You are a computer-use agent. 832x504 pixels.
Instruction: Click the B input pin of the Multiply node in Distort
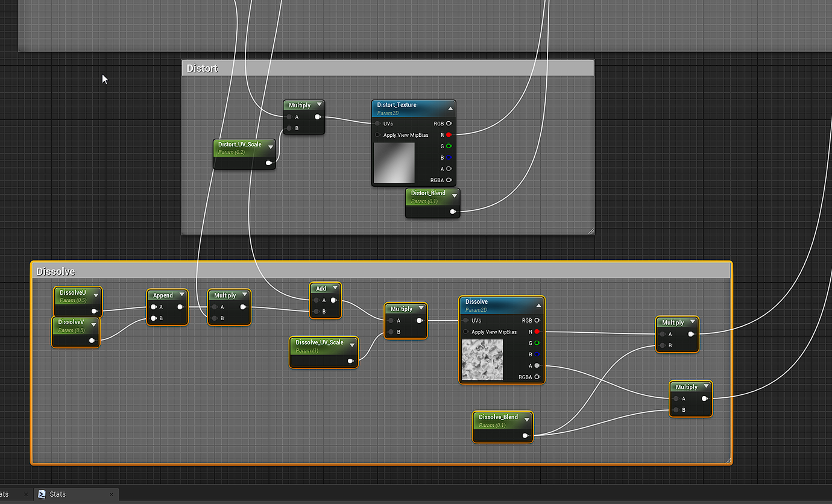point(289,128)
